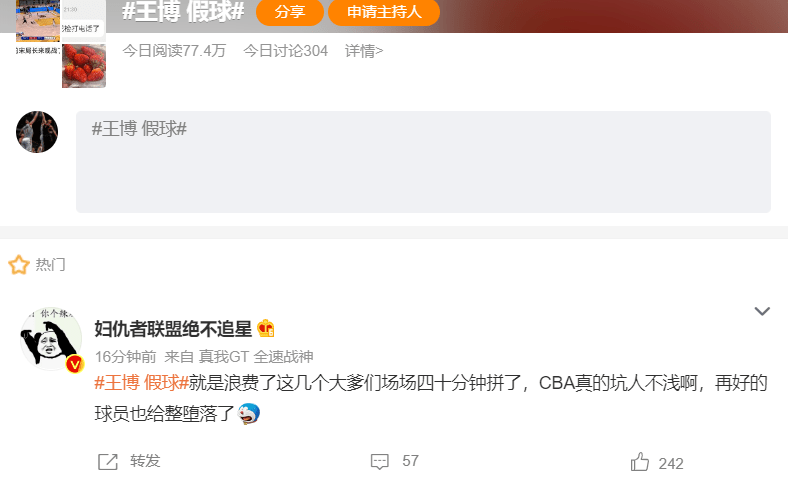
Task: Open the 详情> details link
Action: pos(364,51)
